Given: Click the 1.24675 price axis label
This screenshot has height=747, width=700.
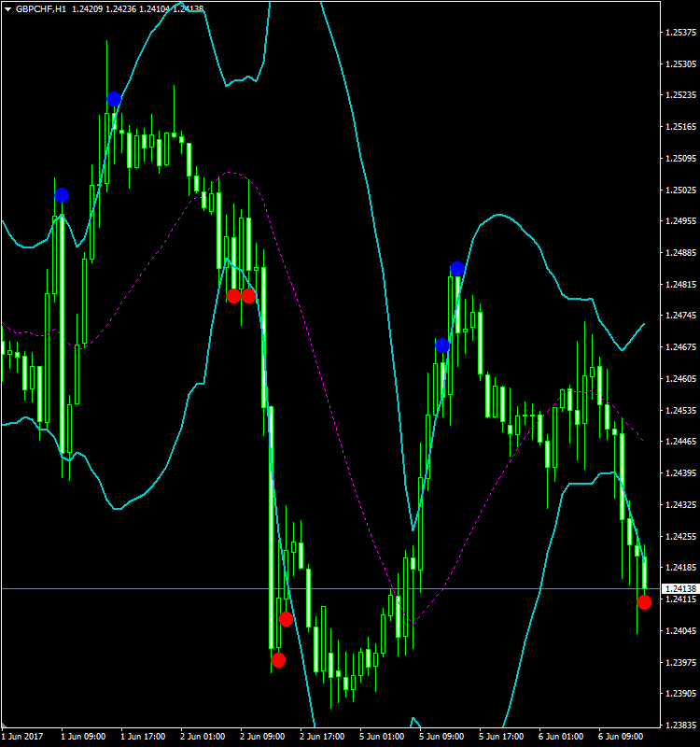Looking at the screenshot, I should pyautogui.click(x=680, y=347).
